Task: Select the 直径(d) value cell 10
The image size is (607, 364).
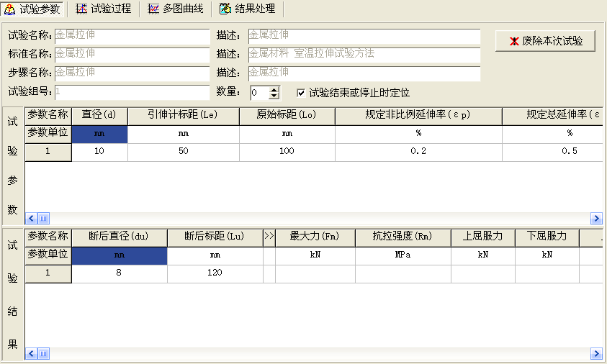Action: point(99,152)
